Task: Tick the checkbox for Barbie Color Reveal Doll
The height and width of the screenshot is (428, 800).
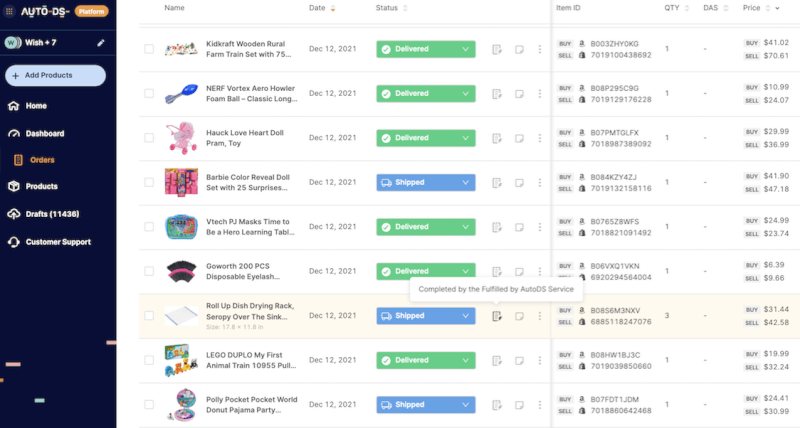Action: [149, 182]
